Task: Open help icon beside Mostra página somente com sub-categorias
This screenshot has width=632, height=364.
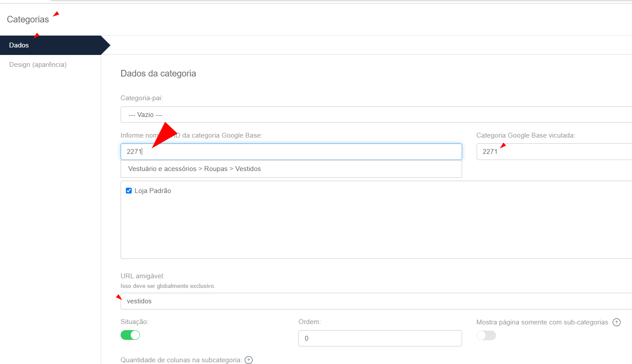Action: [617, 322]
